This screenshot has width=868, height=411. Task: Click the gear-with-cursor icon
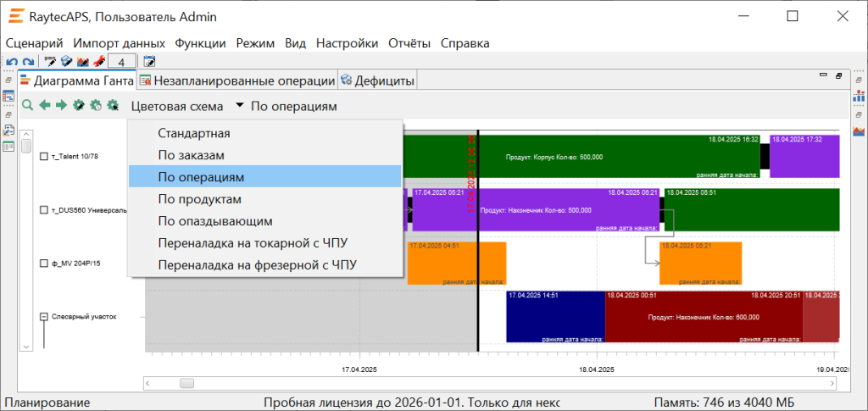113,105
